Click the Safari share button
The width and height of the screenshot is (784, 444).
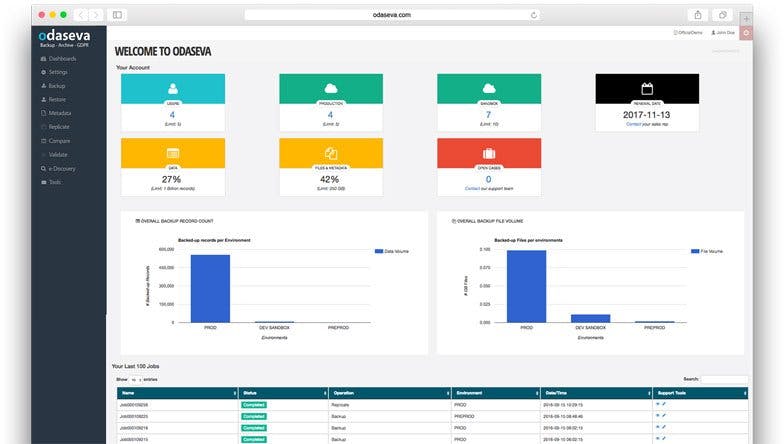coord(698,15)
